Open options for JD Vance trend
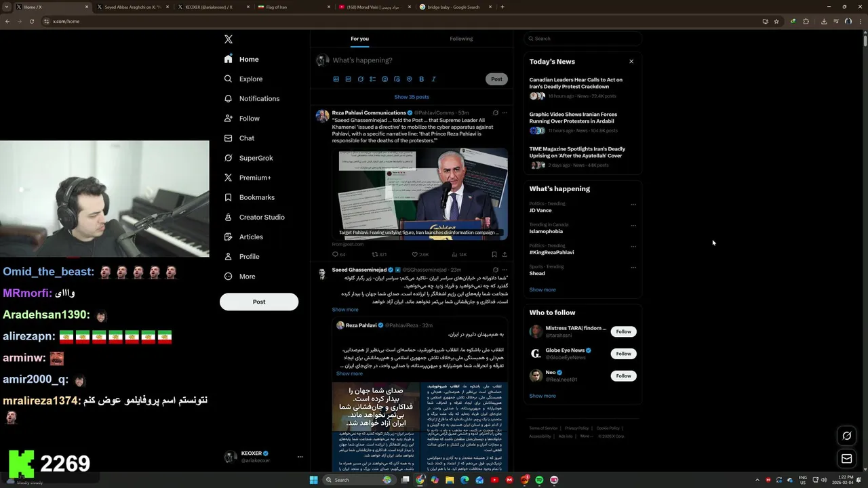This screenshot has width=868, height=488. coord(633,205)
